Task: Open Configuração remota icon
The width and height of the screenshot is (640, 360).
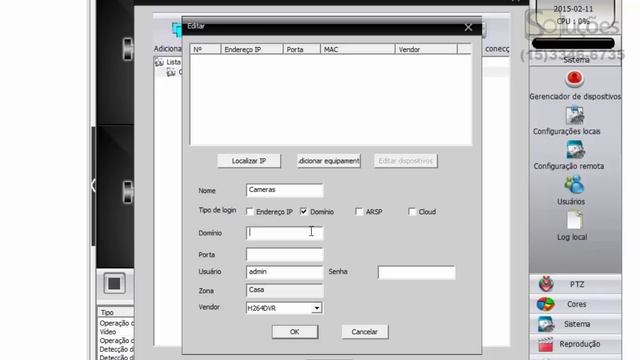Action: 575,150
